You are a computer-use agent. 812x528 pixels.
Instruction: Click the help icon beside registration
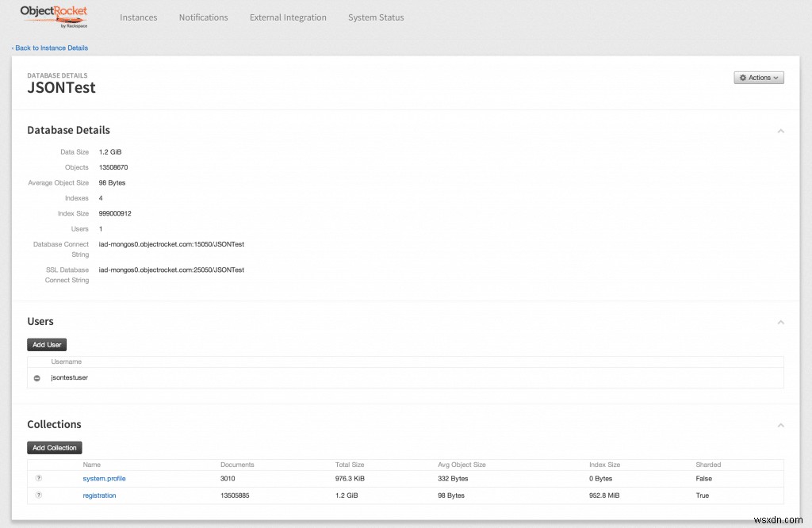(x=38, y=495)
